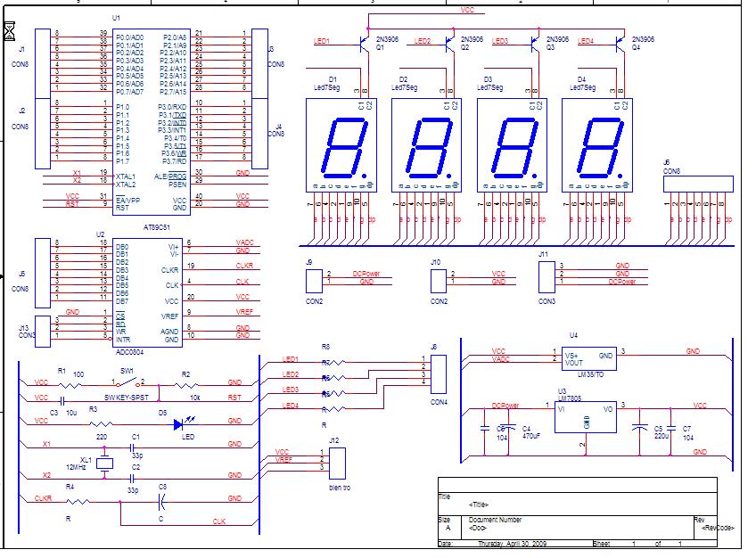Click the VCC label on top rail

pyautogui.click(x=467, y=10)
